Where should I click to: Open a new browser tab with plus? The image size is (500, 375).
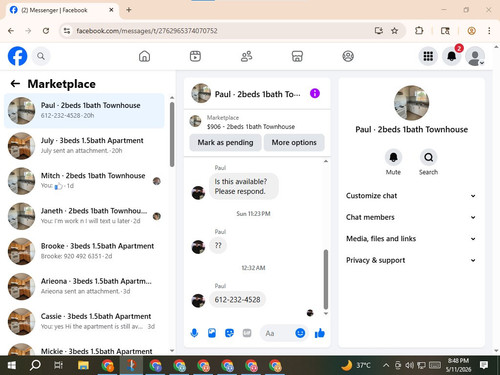(129, 10)
